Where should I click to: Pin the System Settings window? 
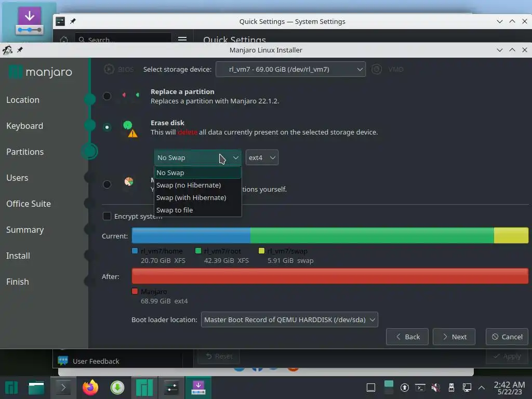(73, 21)
